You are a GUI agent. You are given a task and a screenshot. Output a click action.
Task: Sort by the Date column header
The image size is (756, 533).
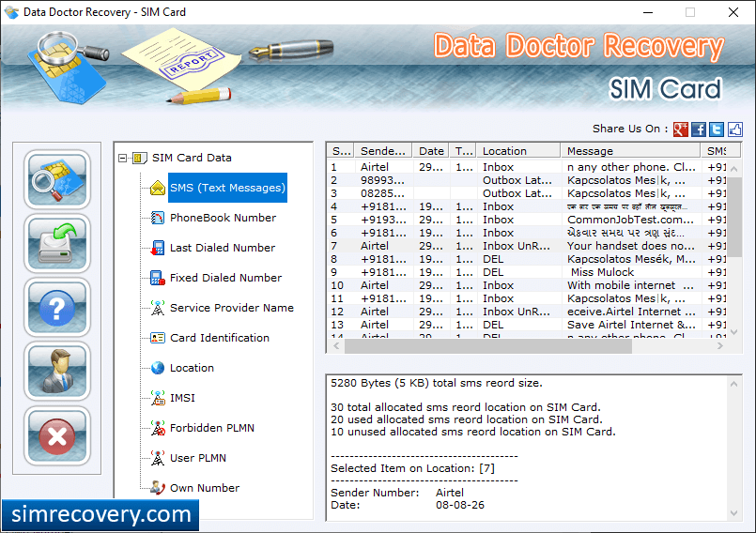pyautogui.click(x=430, y=151)
